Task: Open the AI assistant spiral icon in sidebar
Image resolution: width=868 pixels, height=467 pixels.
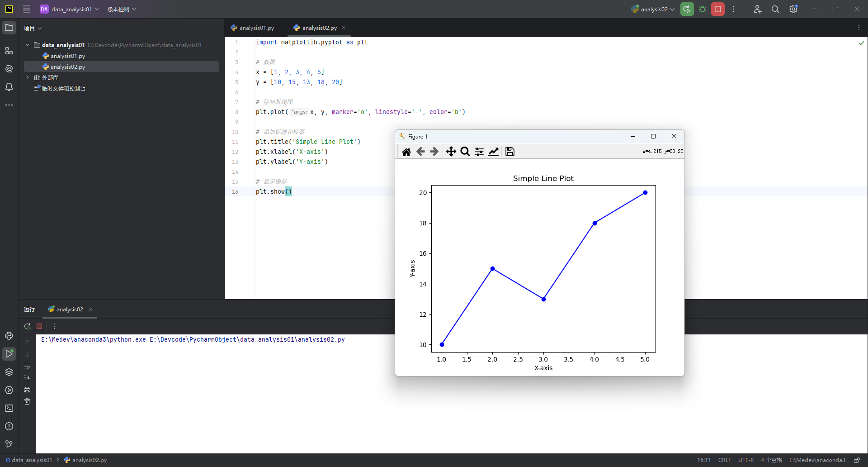Action: point(9,69)
